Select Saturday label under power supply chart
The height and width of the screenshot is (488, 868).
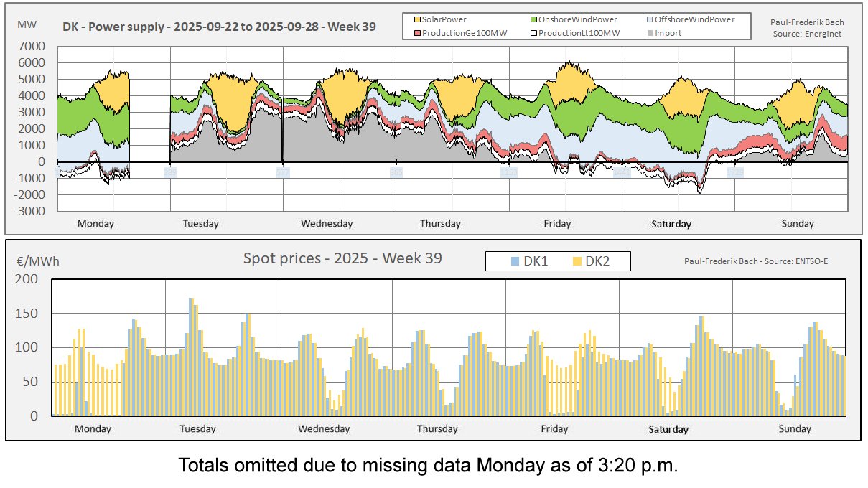tap(671, 224)
